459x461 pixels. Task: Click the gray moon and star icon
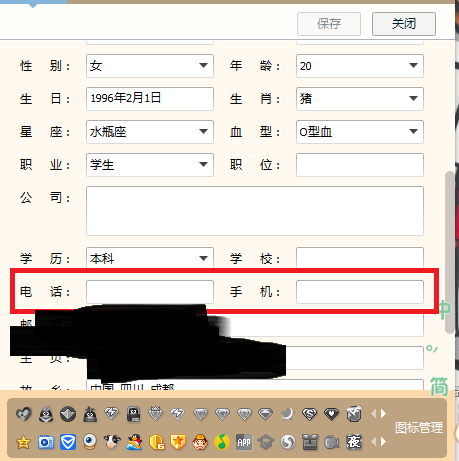[x=288, y=414]
